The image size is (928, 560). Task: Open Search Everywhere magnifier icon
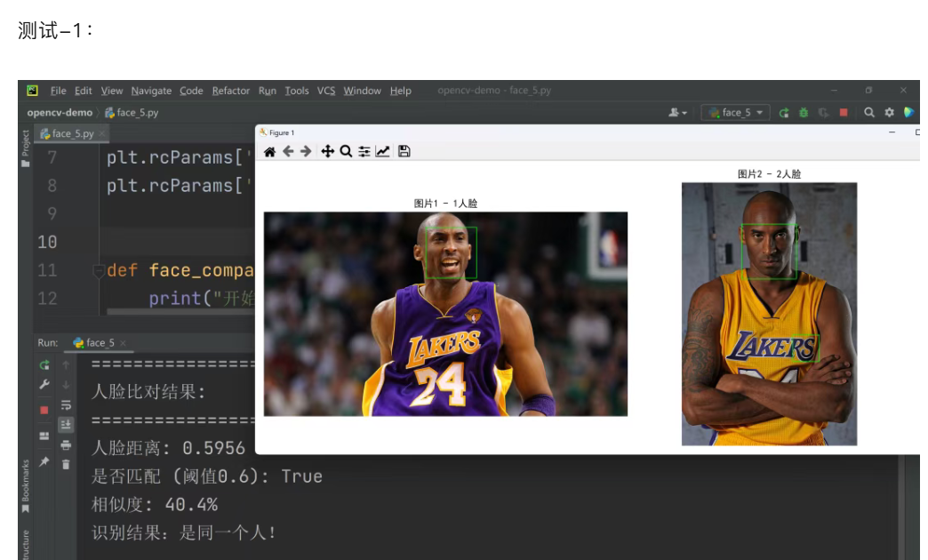point(869,113)
